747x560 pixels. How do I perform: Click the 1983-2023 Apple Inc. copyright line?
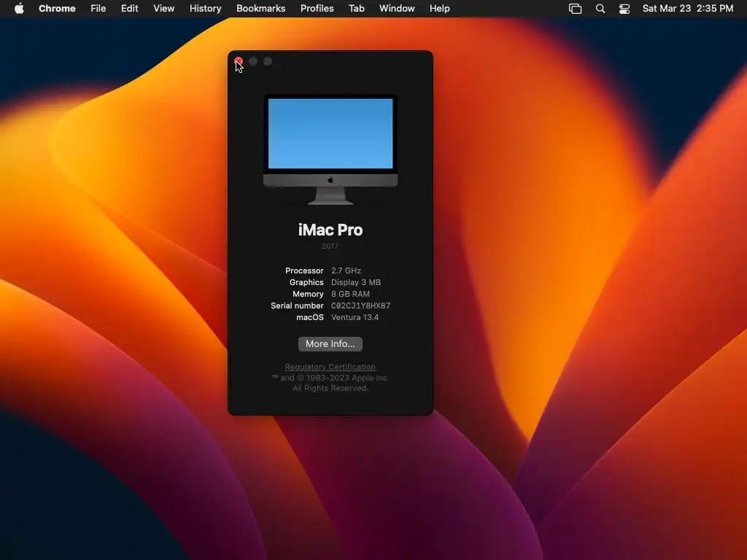(x=330, y=378)
